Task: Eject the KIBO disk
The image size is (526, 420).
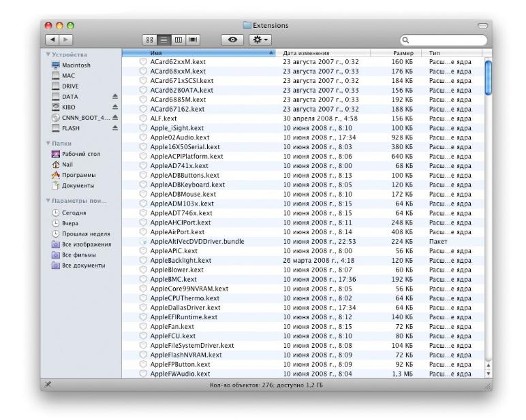Action: pyautogui.click(x=115, y=107)
